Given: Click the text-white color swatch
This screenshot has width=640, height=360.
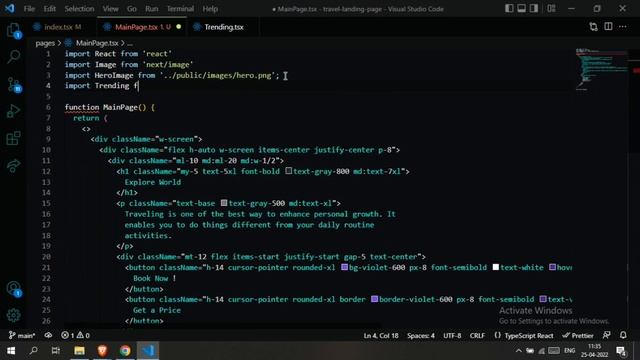Looking at the screenshot, I should click(496, 267).
